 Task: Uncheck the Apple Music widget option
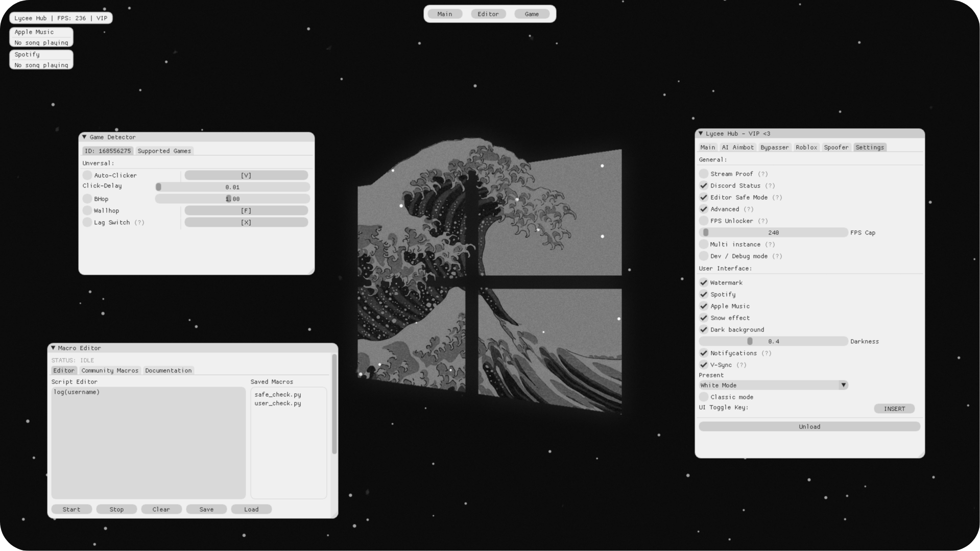pyautogui.click(x=704, y=306)
